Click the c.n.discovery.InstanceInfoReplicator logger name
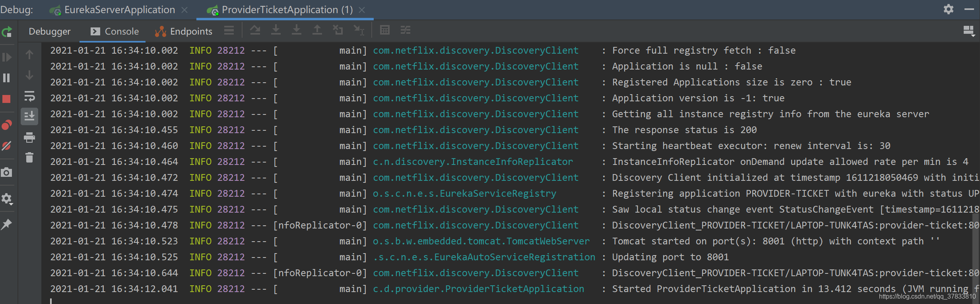Screen dimensions: 980x304 click(473, 162)
